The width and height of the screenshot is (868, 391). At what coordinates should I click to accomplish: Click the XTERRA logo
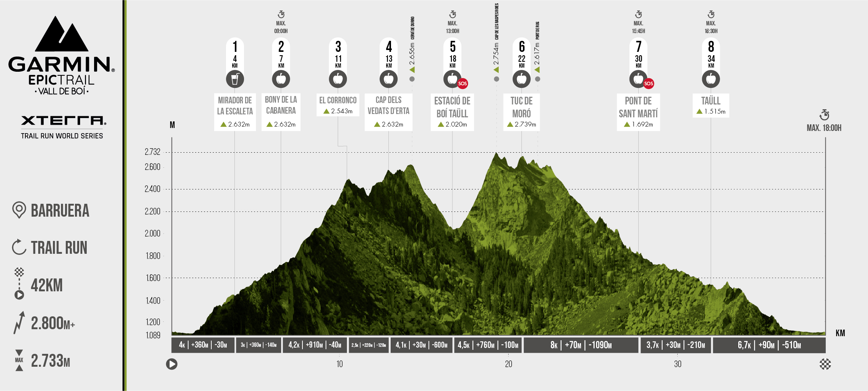tap(64, 121)
